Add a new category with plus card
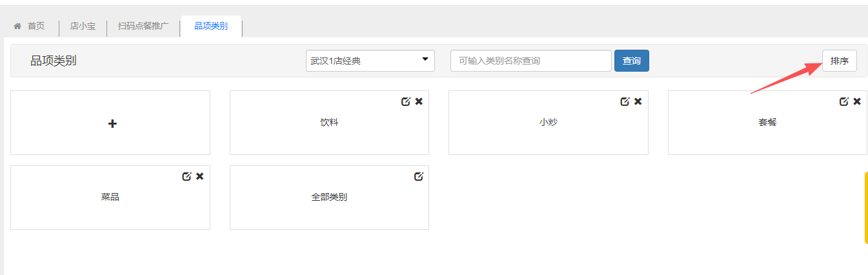 tap(111, 123)
